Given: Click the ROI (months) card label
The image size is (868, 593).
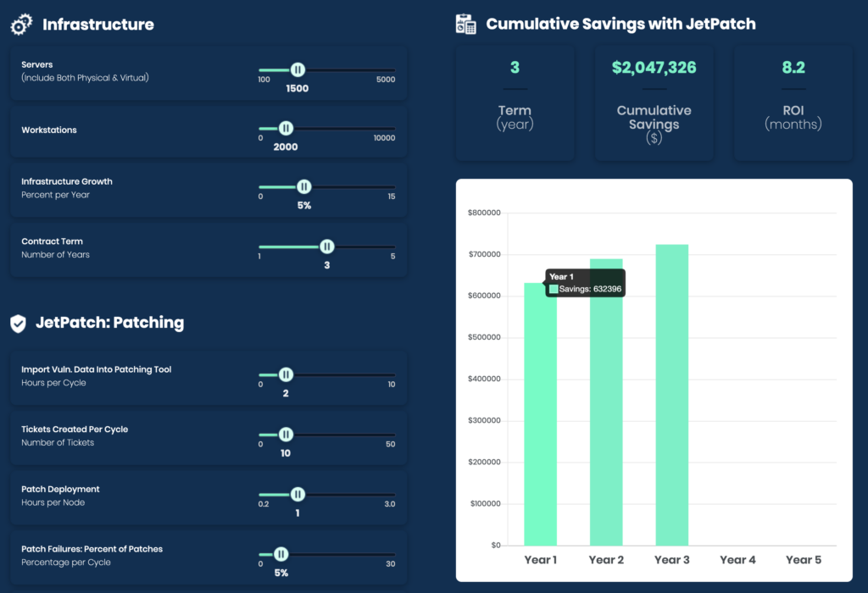Looking at the screenshot, I should tap(793, 117).
